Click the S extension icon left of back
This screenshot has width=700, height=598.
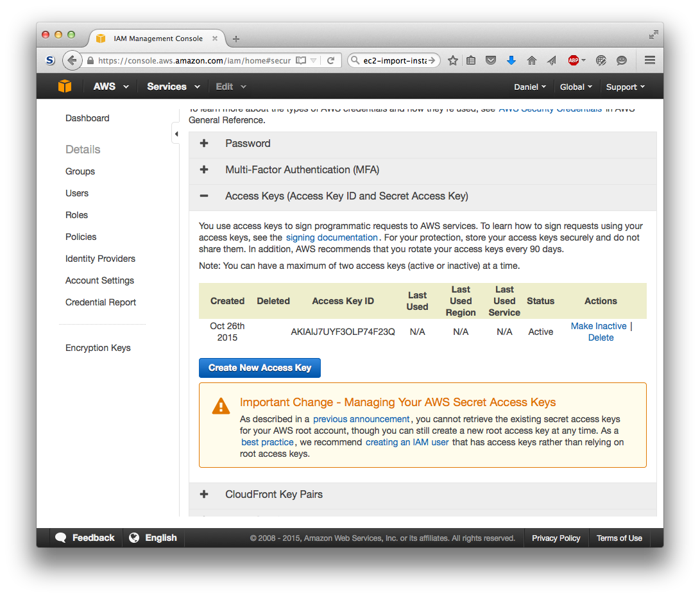pyautogui.click(x=51, y=60)
